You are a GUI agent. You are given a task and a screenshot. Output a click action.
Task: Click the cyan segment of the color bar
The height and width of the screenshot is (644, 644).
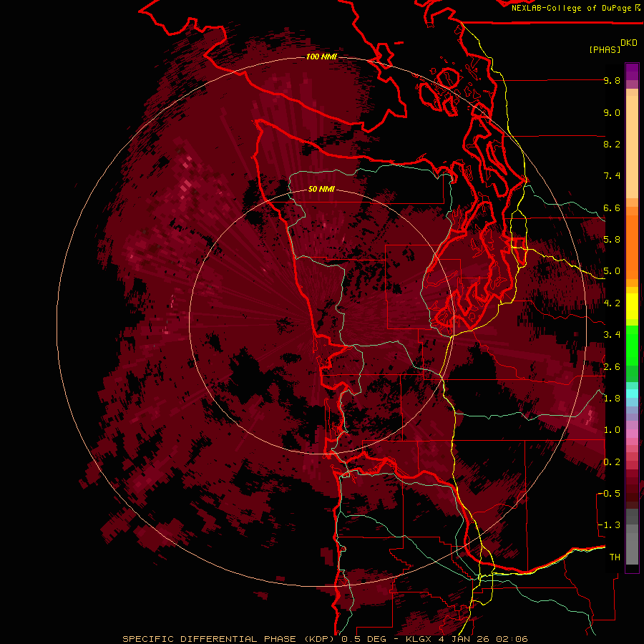[632, 393]
